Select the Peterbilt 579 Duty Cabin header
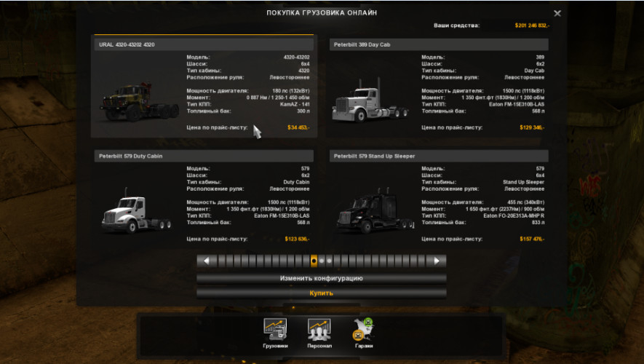644x364 pixels. pos(202,157)
